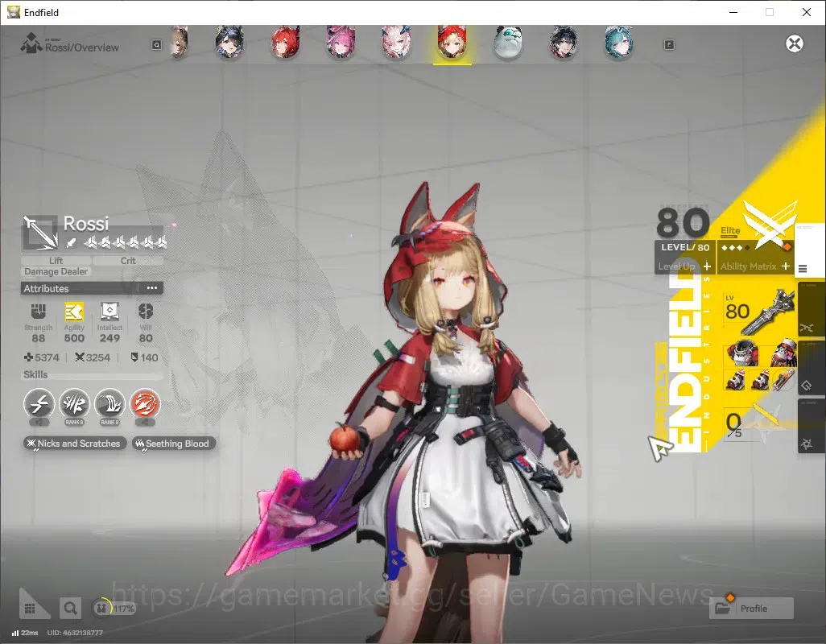Open the first skill icon with the lightning slash
This screenshot has height=644, width=826.
[x=39, y=404]
